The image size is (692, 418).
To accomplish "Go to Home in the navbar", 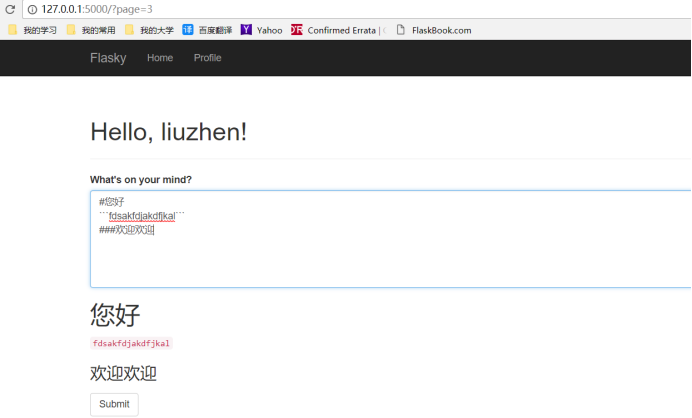I will [x=160, y=58].
